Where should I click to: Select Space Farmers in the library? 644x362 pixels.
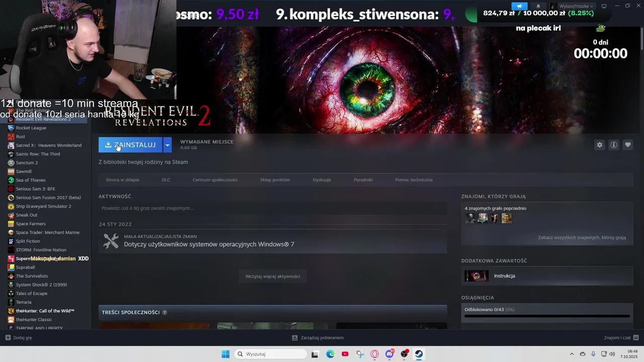coord(31,224)
